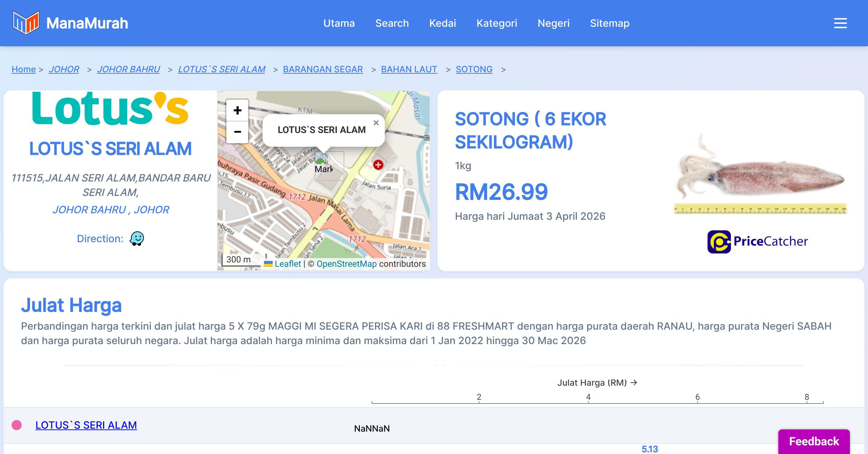This screenshot has width=868, height=454.
Task: Open the Negeri navigation item
Action: point(553,23)
